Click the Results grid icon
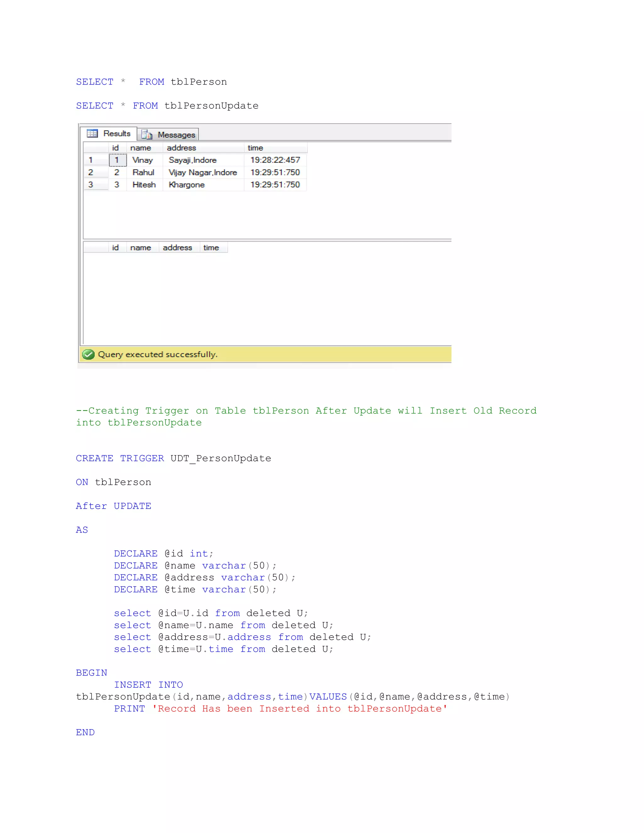Screen dimensions: 644x833 92,133
